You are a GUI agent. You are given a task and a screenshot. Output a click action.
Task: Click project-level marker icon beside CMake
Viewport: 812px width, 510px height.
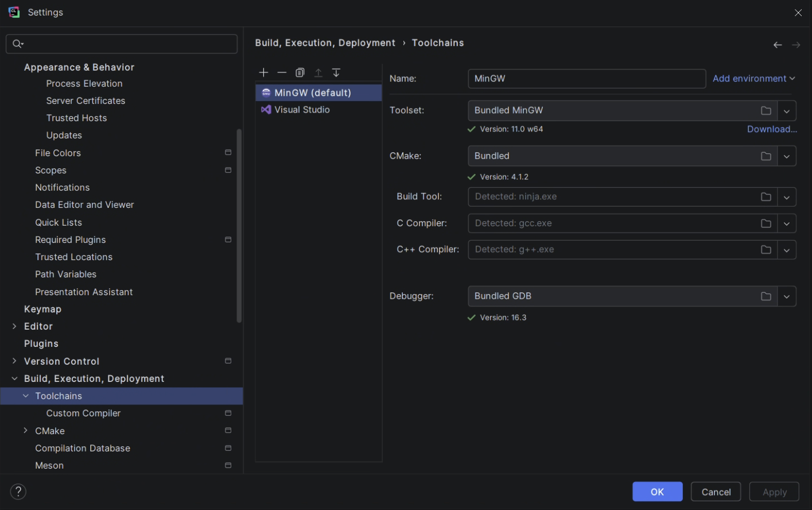click(x=228, y=431)
